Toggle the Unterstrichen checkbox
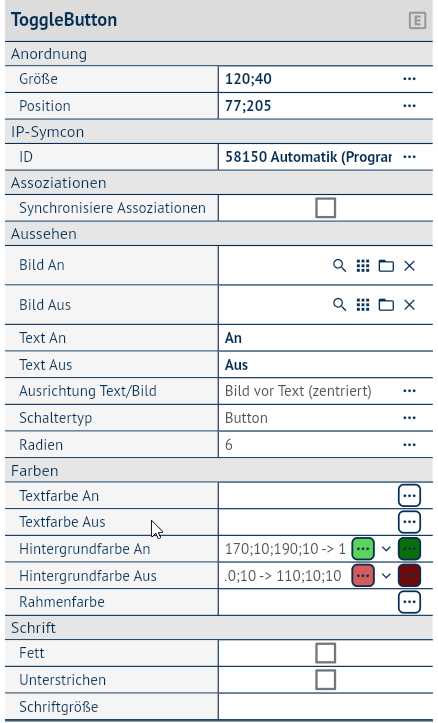This screenshot has width=438, height=723. tap(326, 680)
